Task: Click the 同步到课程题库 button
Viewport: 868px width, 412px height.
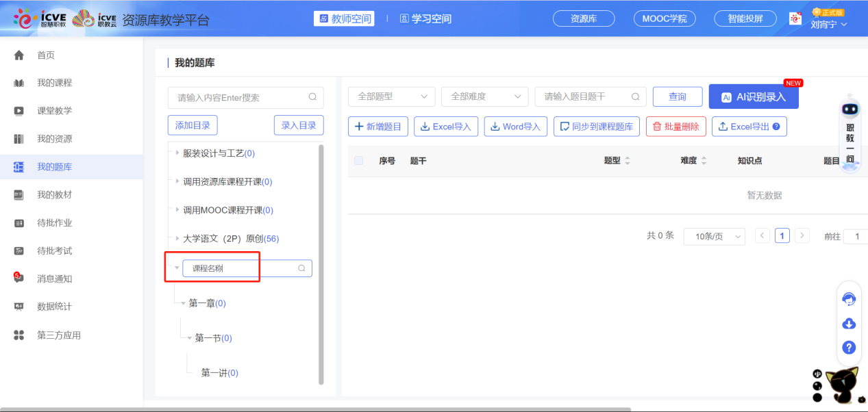Action: tap(596, 126)
